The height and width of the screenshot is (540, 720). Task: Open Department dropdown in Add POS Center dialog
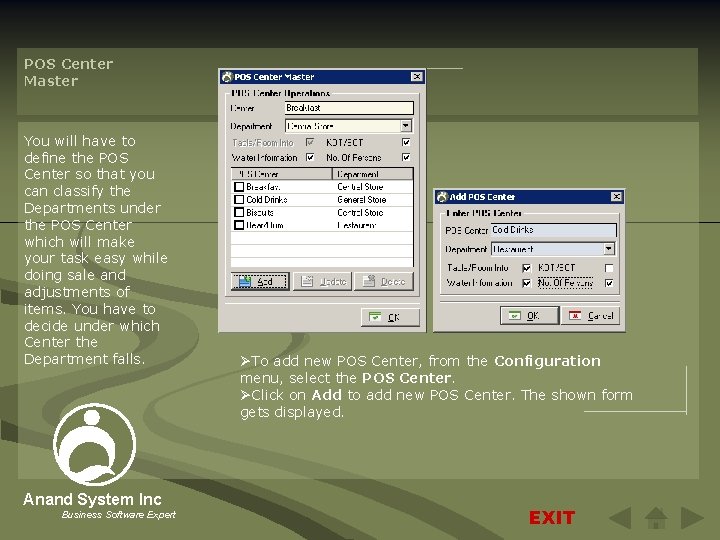point(609,249)
